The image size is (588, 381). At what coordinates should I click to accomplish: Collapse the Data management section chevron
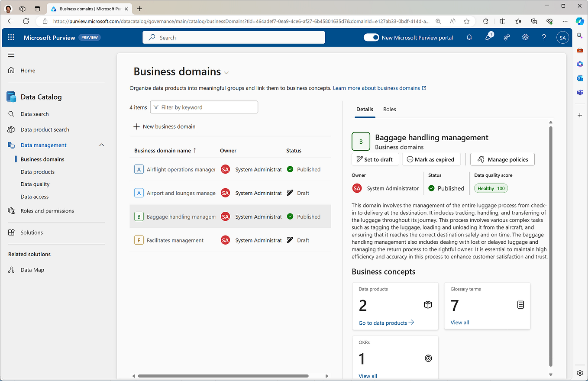tap(101, 145)
